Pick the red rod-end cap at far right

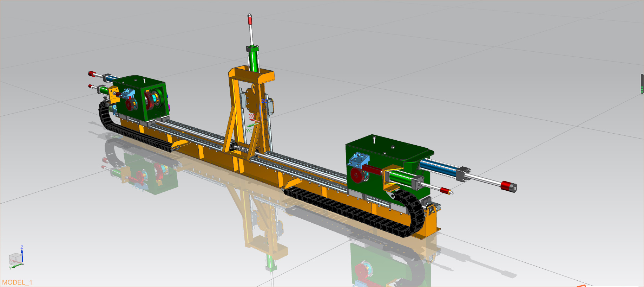click(x=508, y=186)
